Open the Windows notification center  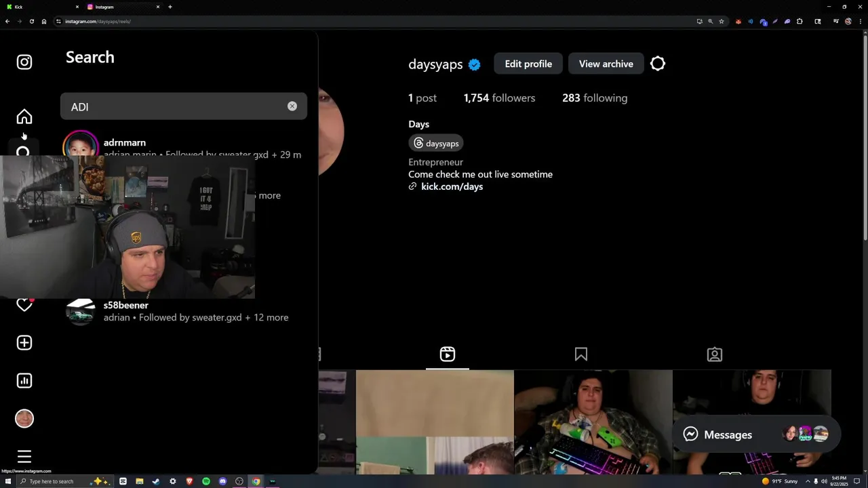857,481
